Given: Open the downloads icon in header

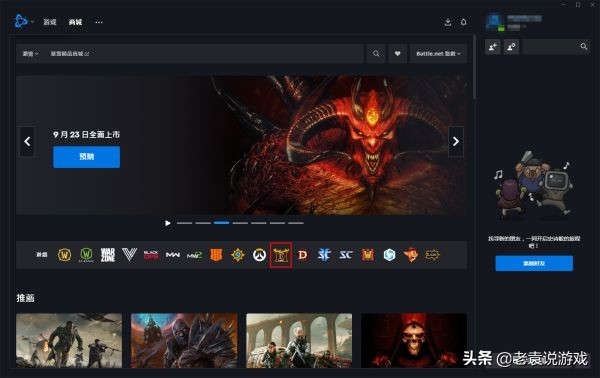Looking at the screenshot, I should (448, 22).
